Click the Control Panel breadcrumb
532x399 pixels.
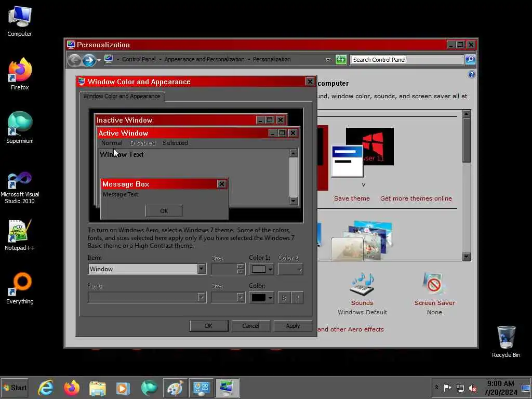(x=138, y=59)
